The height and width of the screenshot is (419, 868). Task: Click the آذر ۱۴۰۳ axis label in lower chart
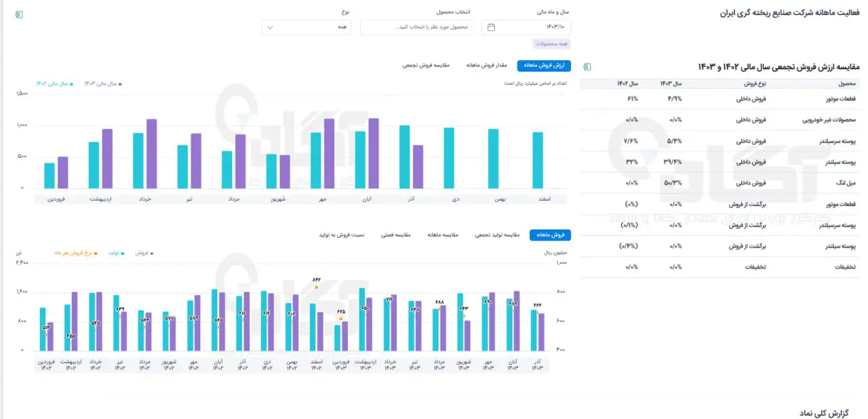click(x=538, y=364)
